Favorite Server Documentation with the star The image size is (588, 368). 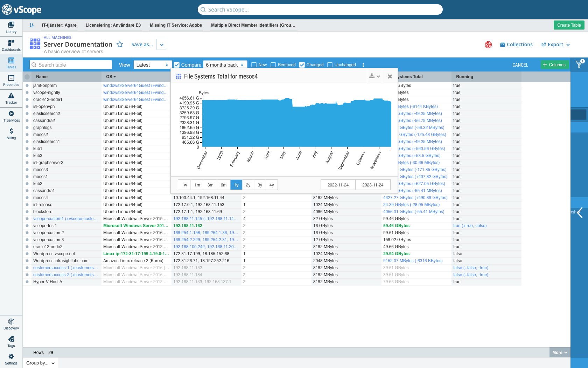(120, 45)
